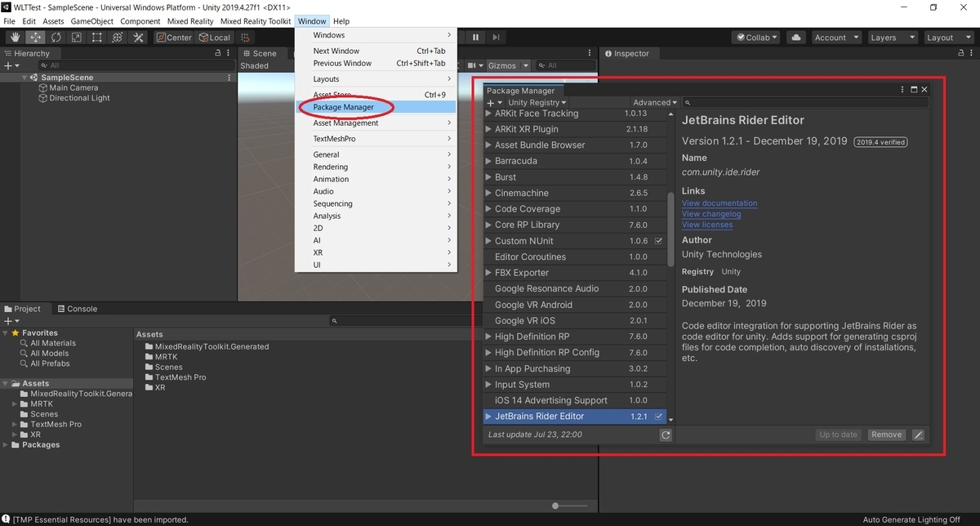Edit package manifest pencil icon
Image resolution: width=980 pixels, height=526 pixels.
click(918, 435)
